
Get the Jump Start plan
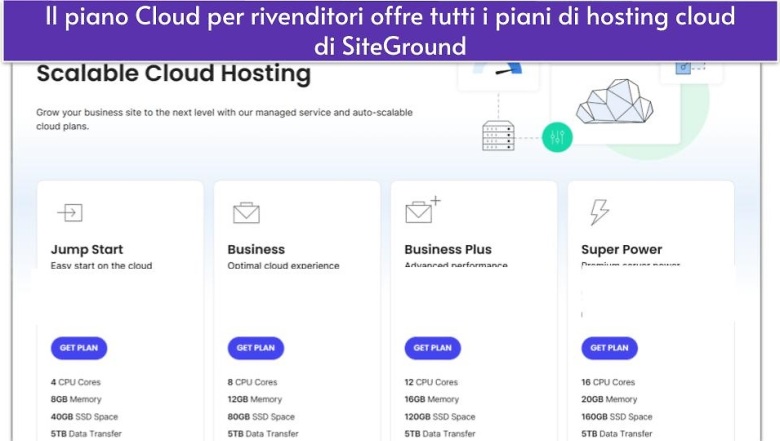pos(79,348)
